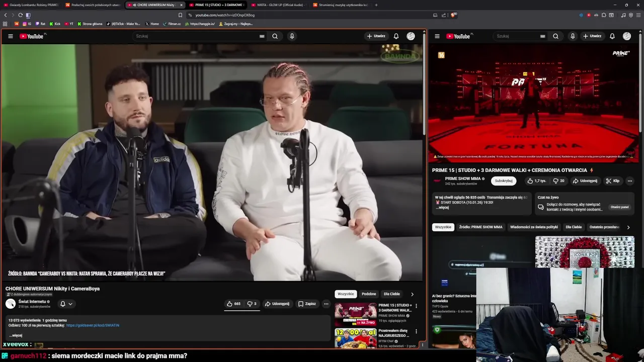This screenshot has width=644, height=362.
Task: Open more actions for CHORE UNIWERSUM video
Action: tap(326, 304)
